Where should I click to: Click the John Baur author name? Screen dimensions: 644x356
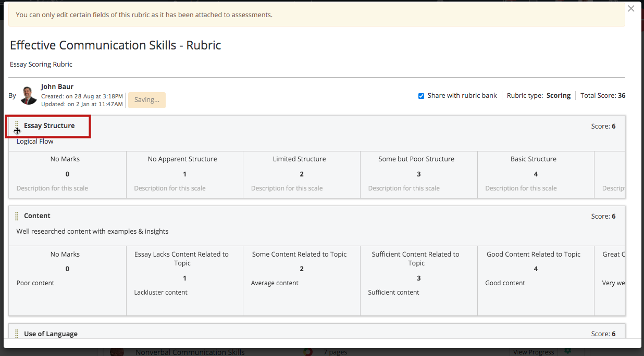click(x=57, y=86)
